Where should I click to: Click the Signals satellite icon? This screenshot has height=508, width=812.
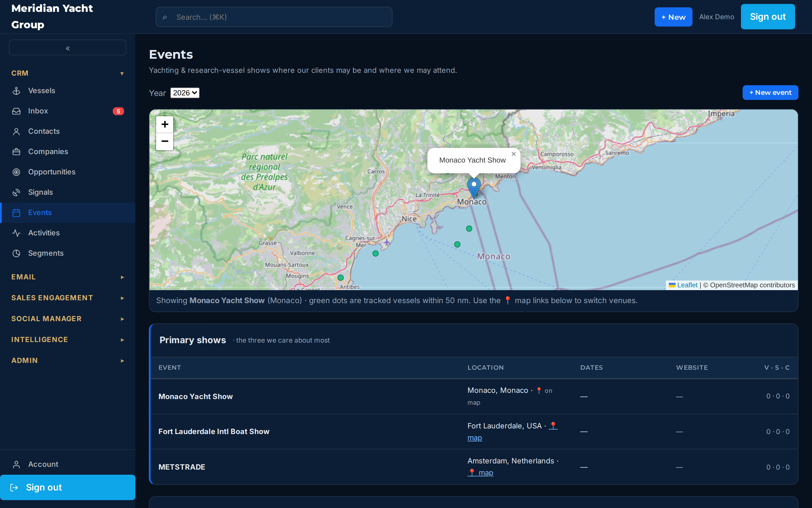(x=16, y=192)
